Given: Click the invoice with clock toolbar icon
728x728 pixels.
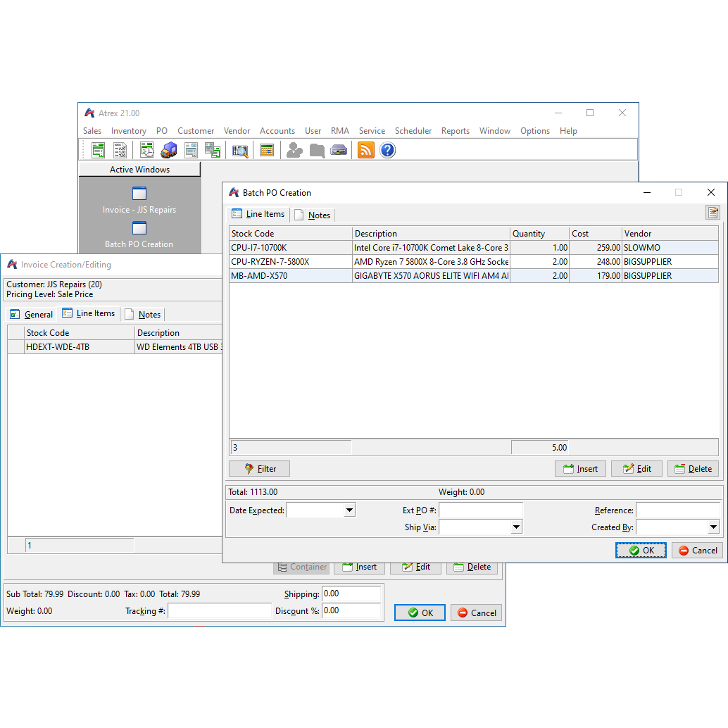Looking at the screenshot, I should click(x=147, y=151).
